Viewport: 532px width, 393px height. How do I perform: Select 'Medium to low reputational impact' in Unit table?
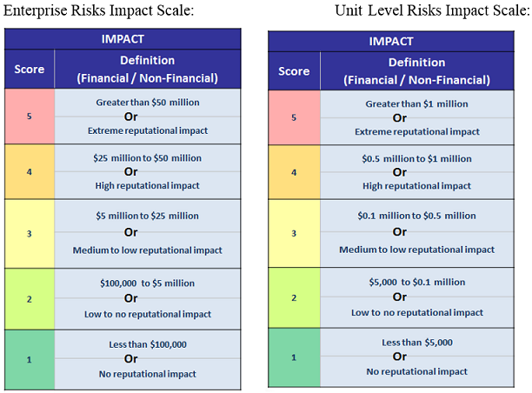pyautogui.click(x=417, y=250)
